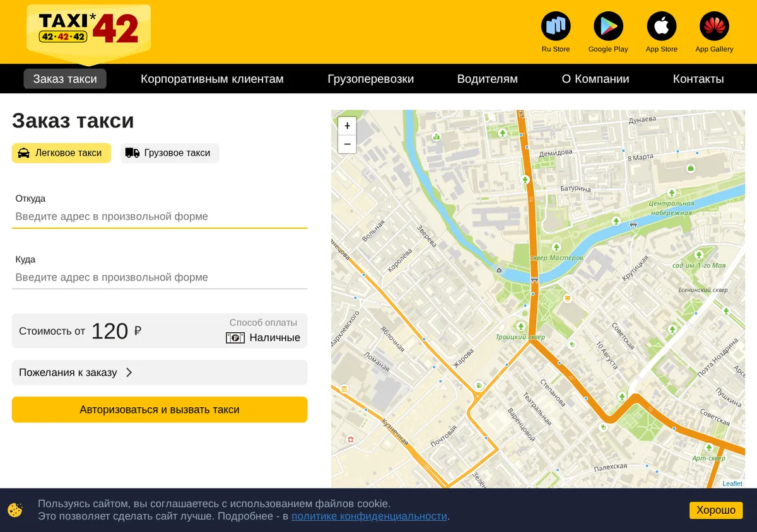This screenshot has width=757, height=532.
Task: Go to the Водителям menu item
Action: [x=487, y=79]
